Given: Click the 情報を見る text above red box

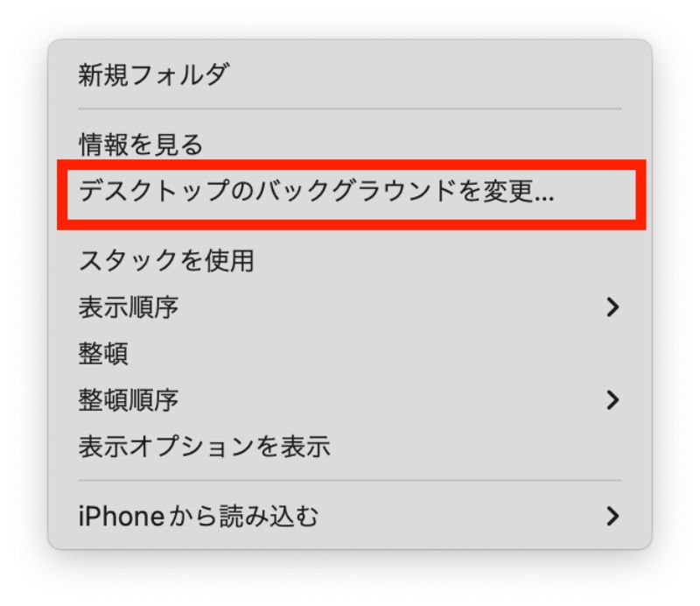Looking at the screenshot, I should tap(141, 144).
